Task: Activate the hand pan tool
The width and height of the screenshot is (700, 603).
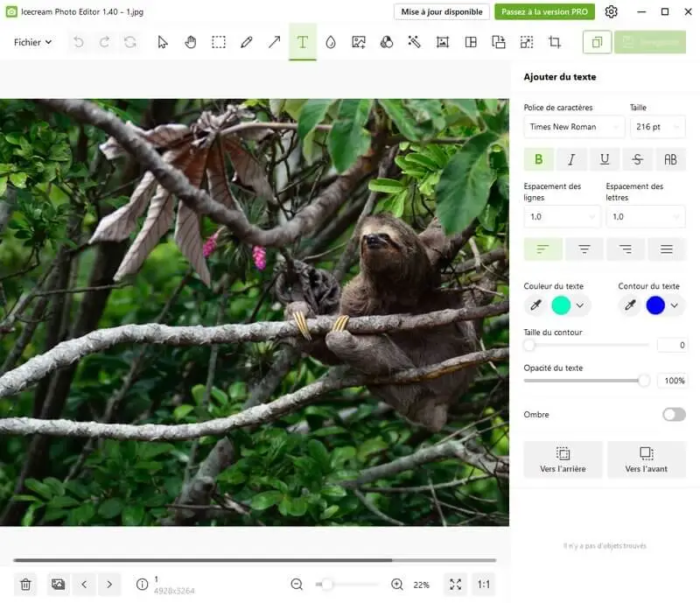Action: pos(191,42)
